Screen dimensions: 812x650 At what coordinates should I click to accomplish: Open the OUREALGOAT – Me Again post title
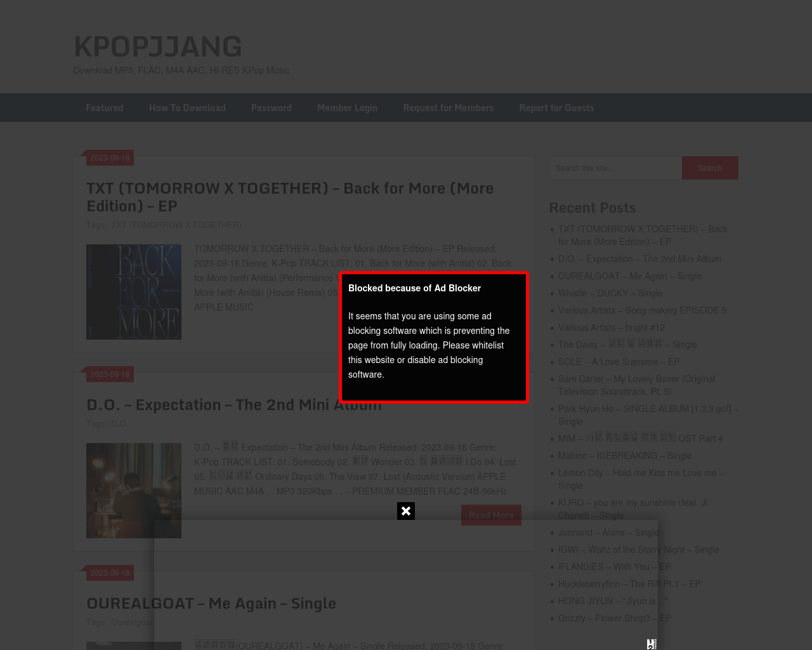211,603
